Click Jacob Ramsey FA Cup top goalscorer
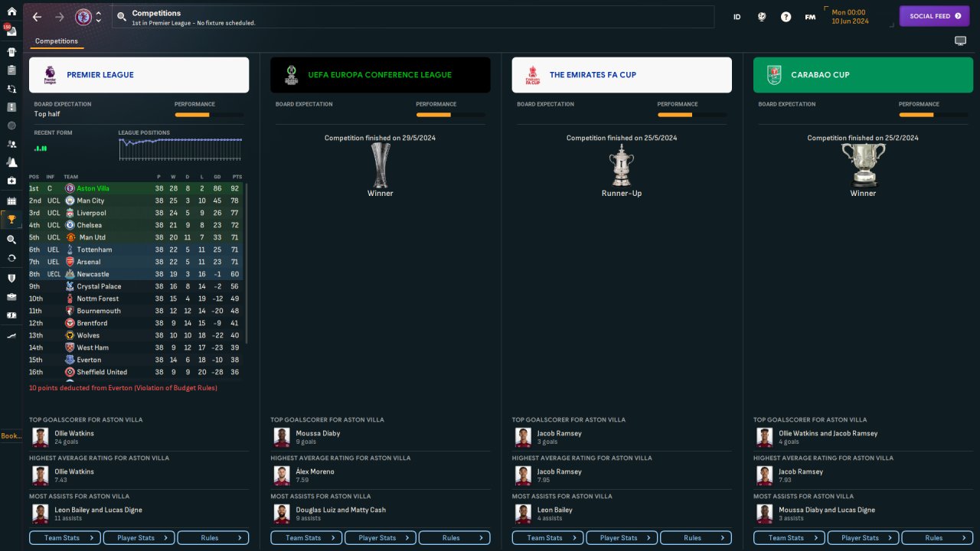This screenshot has width=980, height=551. 559,433
